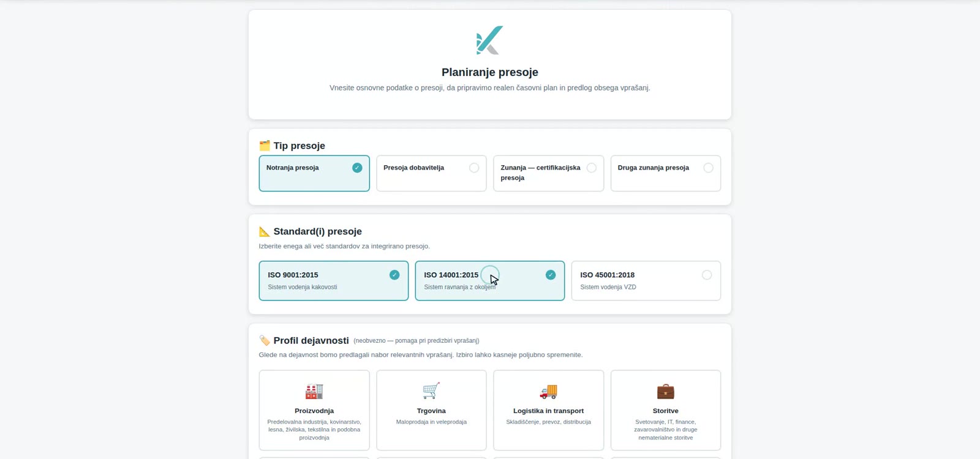This screenshot has width=980, height=459.
Task: Click the teal K logo at top
Action: pos(489,40)
